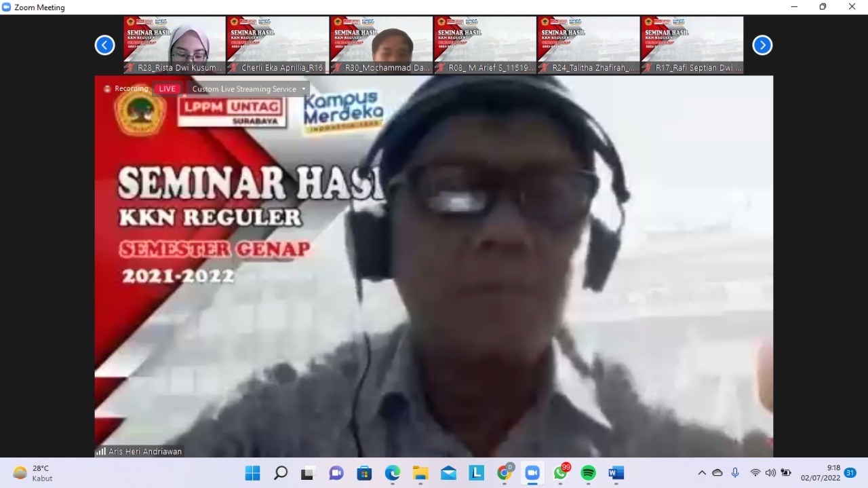Select R30_Mochammad participant thumbnail
The image size is (868, 488).
pyautogui.click(x=382, y=45)
